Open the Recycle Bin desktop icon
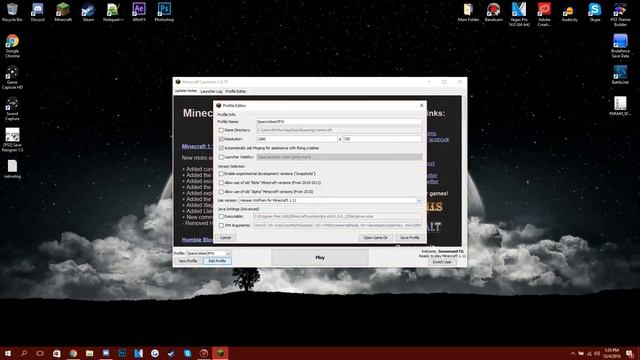 12,12
